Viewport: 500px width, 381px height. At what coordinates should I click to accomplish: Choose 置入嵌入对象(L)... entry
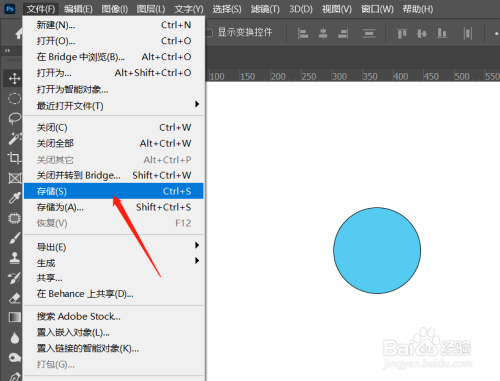pos(114,332)
